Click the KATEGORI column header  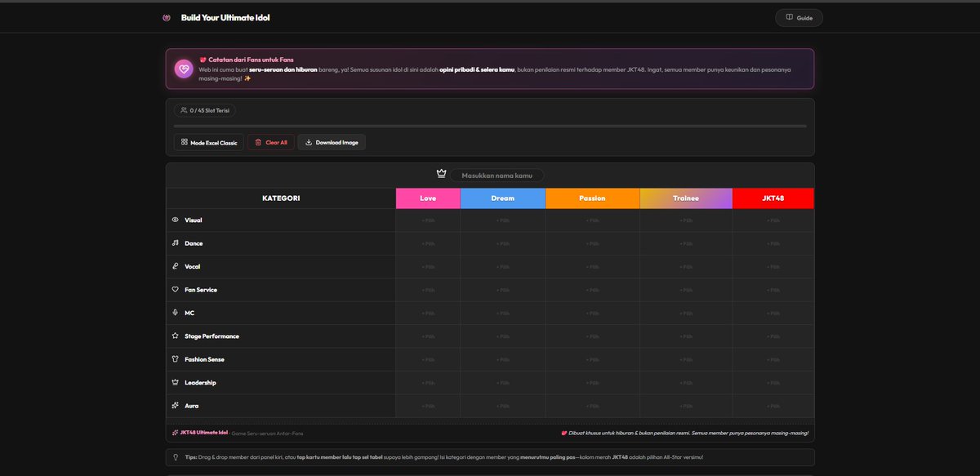coord(281,198)
